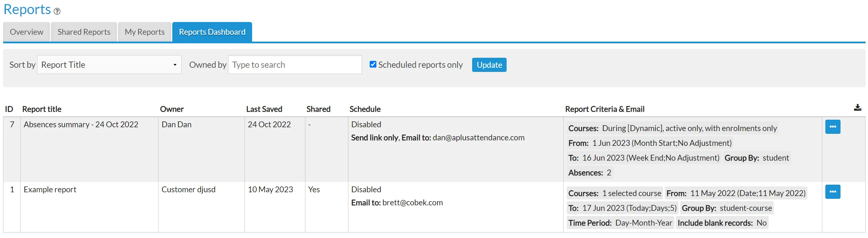Click the Update button

pyautogui.click(x=489, y=65)
